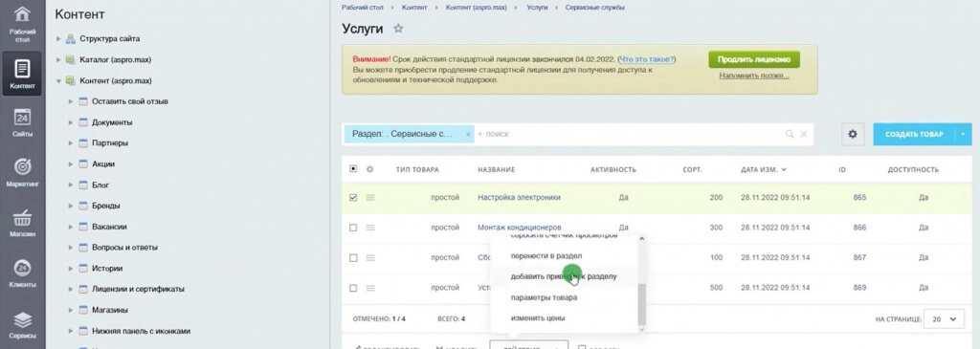Select Лицензии и сертификаты in content tree
The height and width of the screenshot is (349, 980).
138,289
